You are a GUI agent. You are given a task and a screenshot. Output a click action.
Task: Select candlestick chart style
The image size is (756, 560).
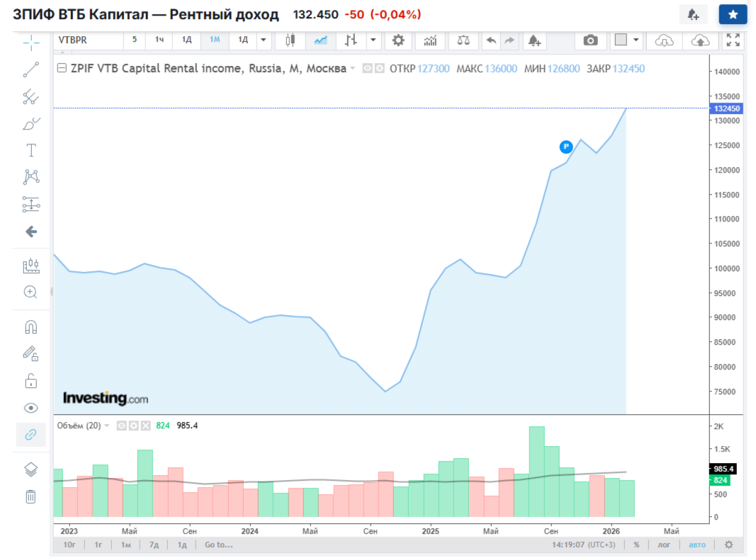(290, 40)
